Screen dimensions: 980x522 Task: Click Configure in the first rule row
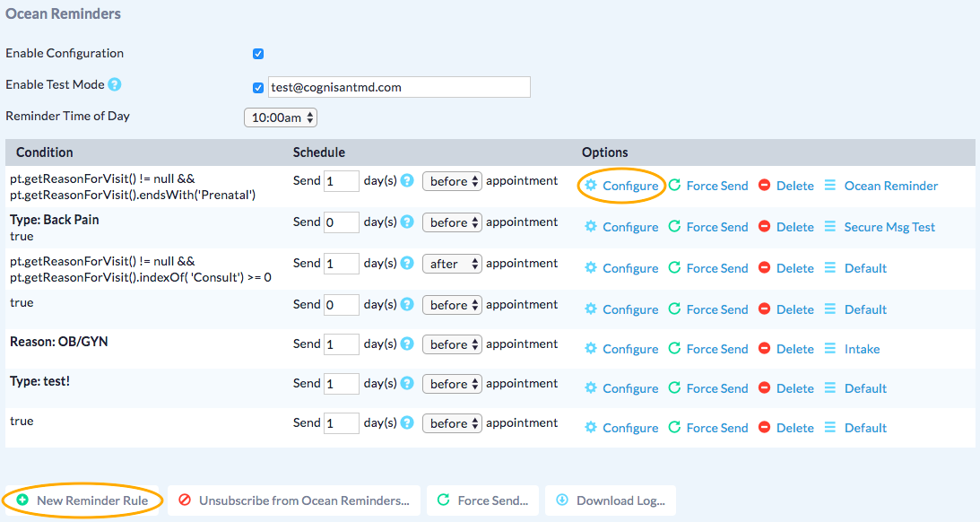(629, 186)
